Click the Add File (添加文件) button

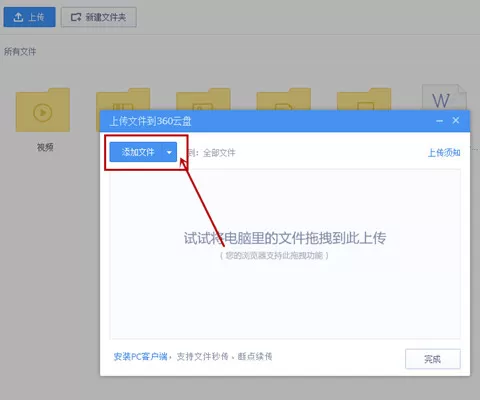(136, 152)
